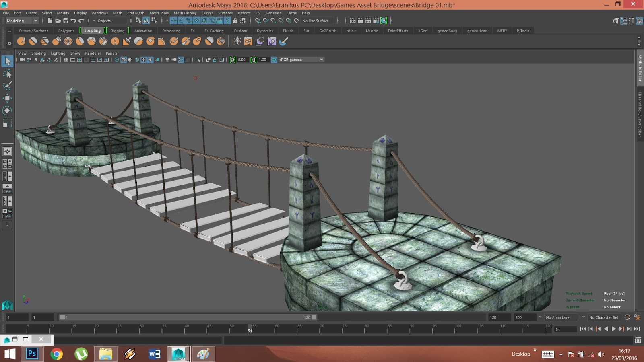Click the Photoshop icon in the taskbar
The height and width of the screenshot is (362, 644).
tap(32, 354)
